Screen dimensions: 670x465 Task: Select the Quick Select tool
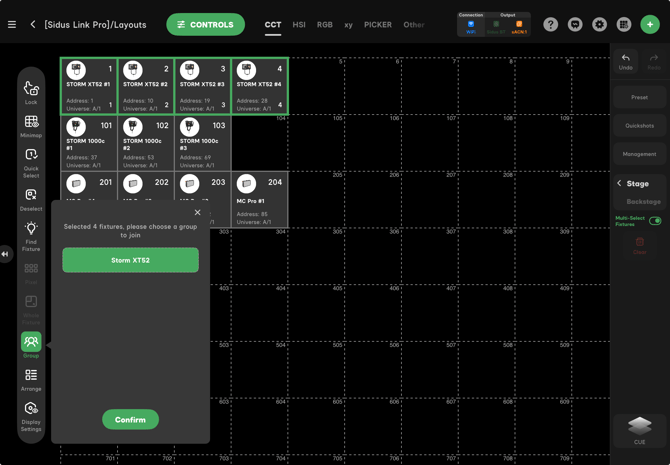31,159
